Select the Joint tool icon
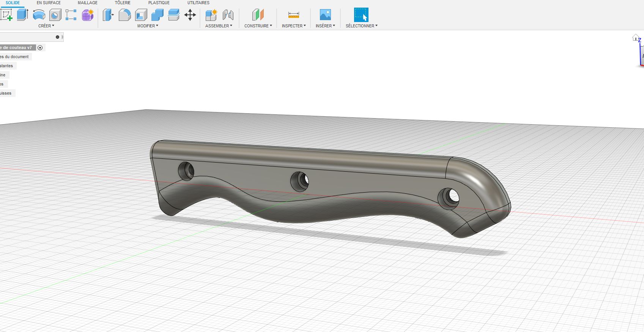644x332 pixels. tap(228, 15)
